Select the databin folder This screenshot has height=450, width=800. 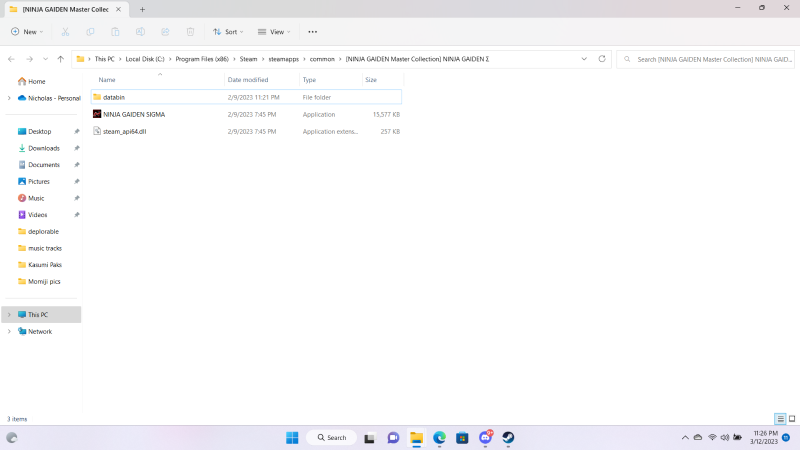(246, 97)
